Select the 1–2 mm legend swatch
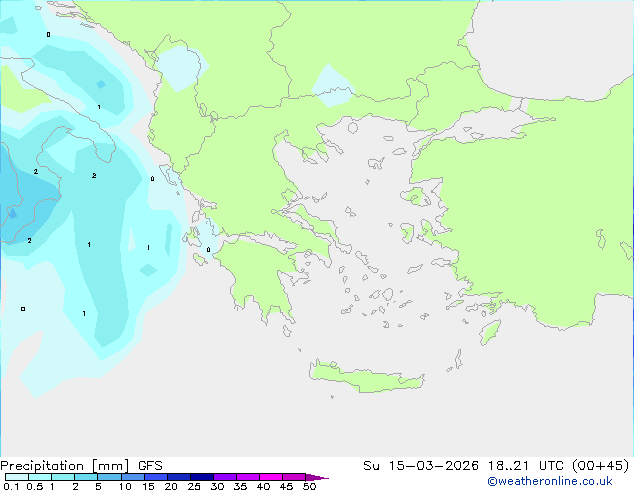Image resolution: width=634 pixels, height=490 pixels. [63, 477]
